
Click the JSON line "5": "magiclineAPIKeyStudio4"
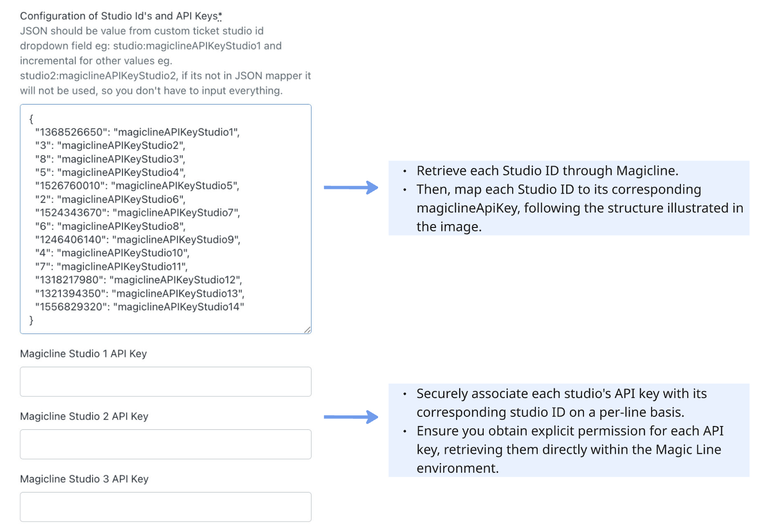tap(110, 173)
